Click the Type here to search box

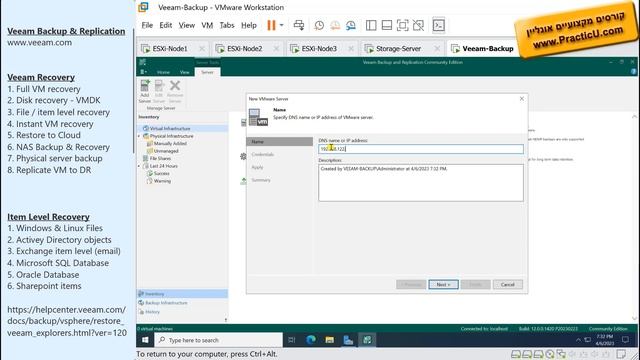218,340
